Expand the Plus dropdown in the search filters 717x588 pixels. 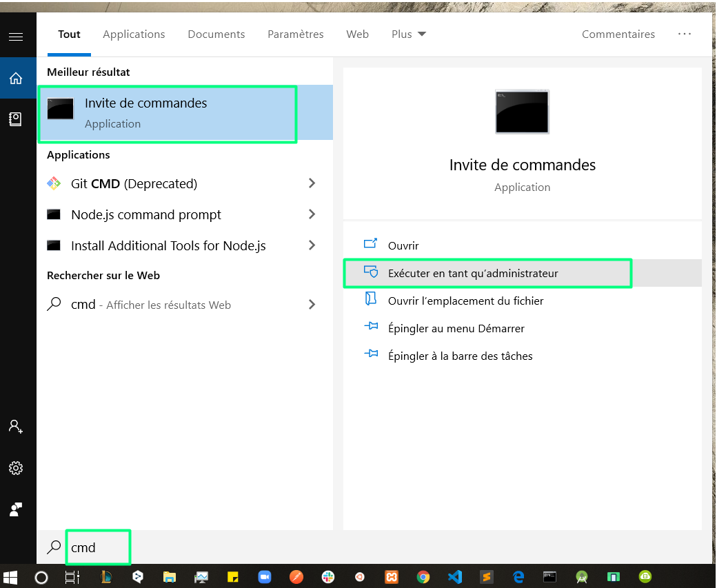point(408,34)
